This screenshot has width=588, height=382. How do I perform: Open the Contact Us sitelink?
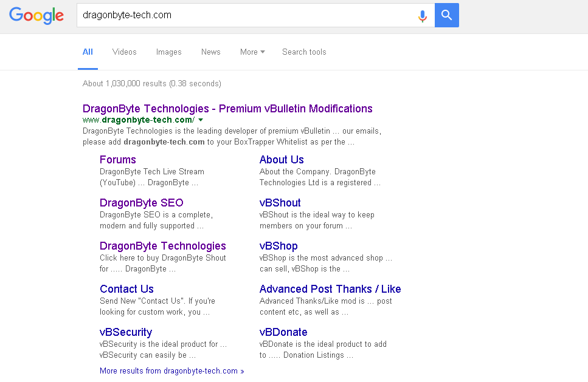pyautogui.click(x=126, y=288)
